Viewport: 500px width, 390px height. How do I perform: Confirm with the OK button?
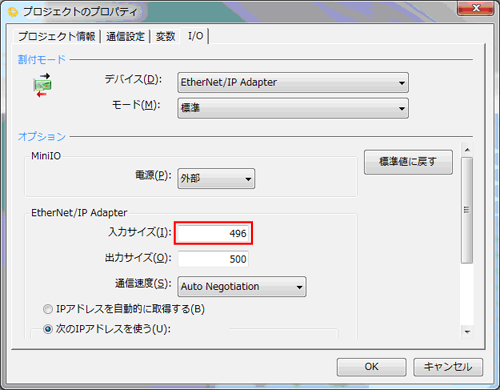point(371,367)
